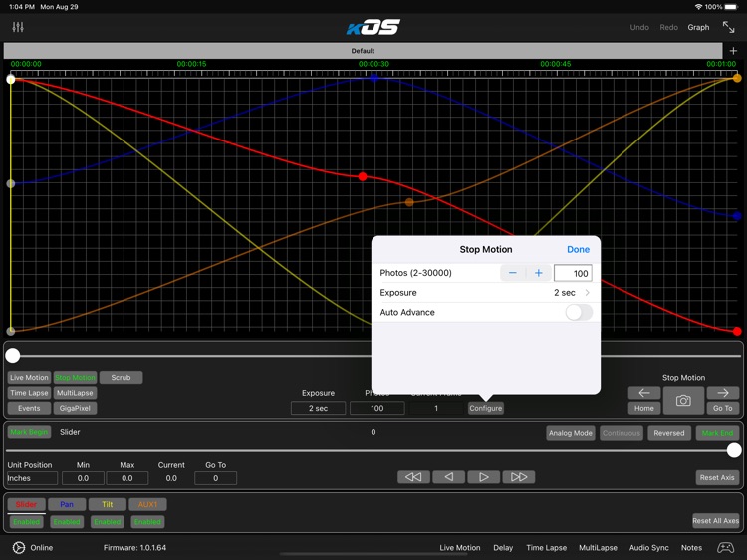Viewport: 747px width, 560px height.
Task: Trigger the camera shutter icon
Action: coord(683,401)
